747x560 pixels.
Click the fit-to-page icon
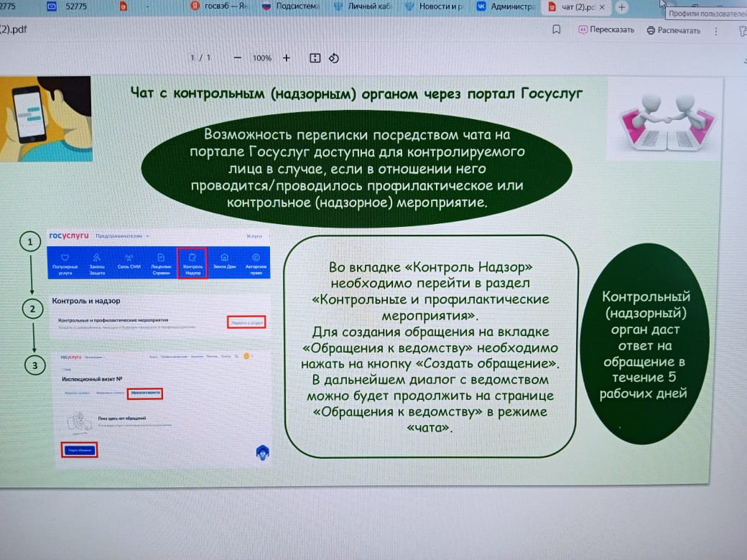point(315,58)
